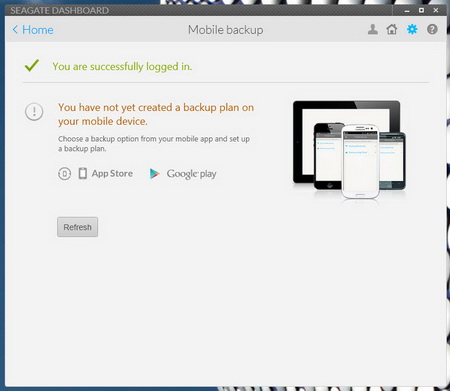Click the circular iOS device icon
Screen dimensions: 450x391
pos(64,174)
